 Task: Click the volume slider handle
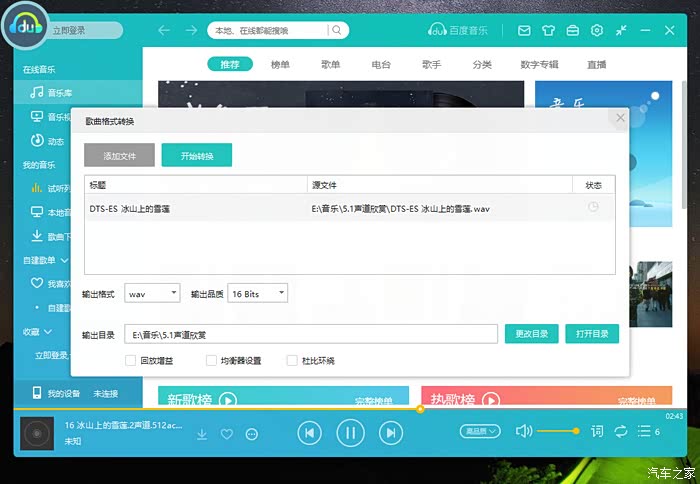[576, 431]
